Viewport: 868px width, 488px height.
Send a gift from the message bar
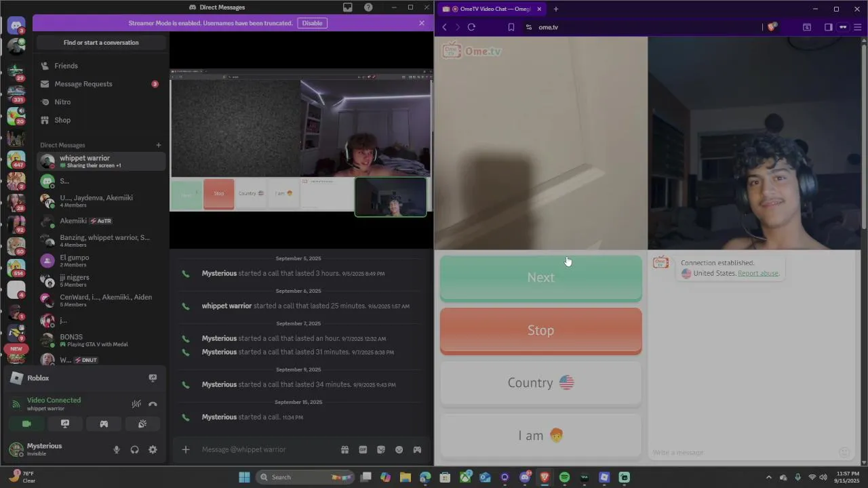pyautogui.click(x=344, y=449)
